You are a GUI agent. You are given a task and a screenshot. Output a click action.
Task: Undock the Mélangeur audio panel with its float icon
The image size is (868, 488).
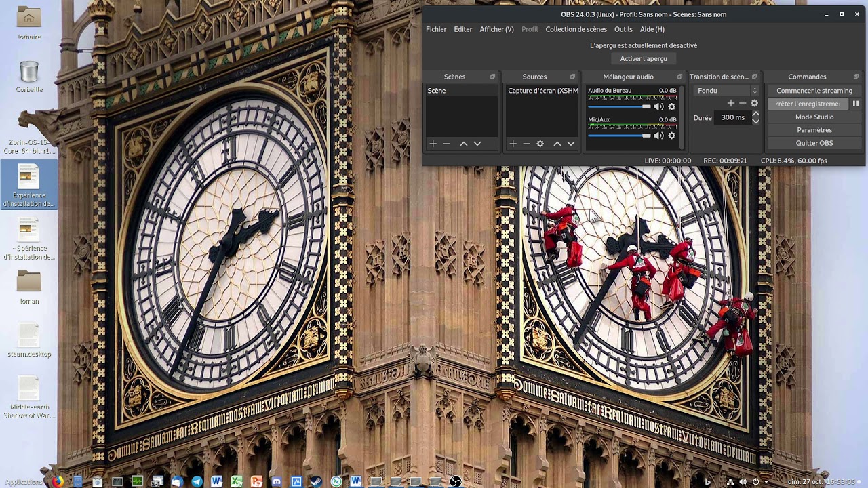[679, 77]
